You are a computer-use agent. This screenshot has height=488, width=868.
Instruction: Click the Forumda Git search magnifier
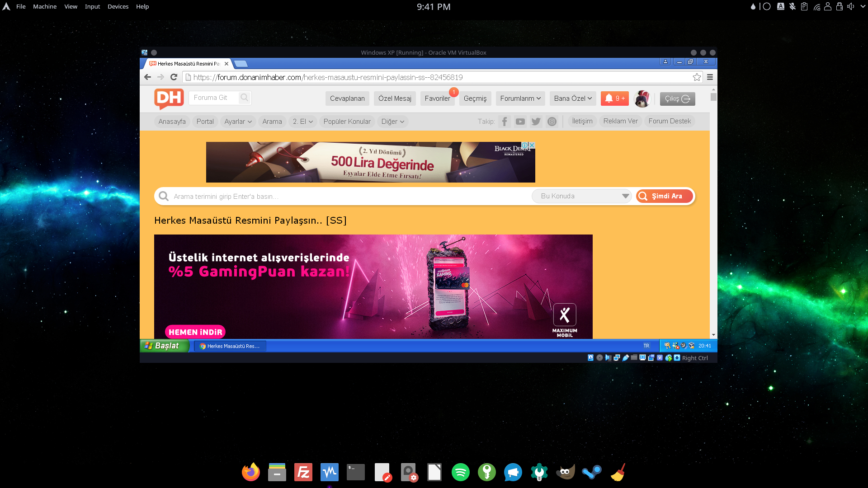pos(245,98)
